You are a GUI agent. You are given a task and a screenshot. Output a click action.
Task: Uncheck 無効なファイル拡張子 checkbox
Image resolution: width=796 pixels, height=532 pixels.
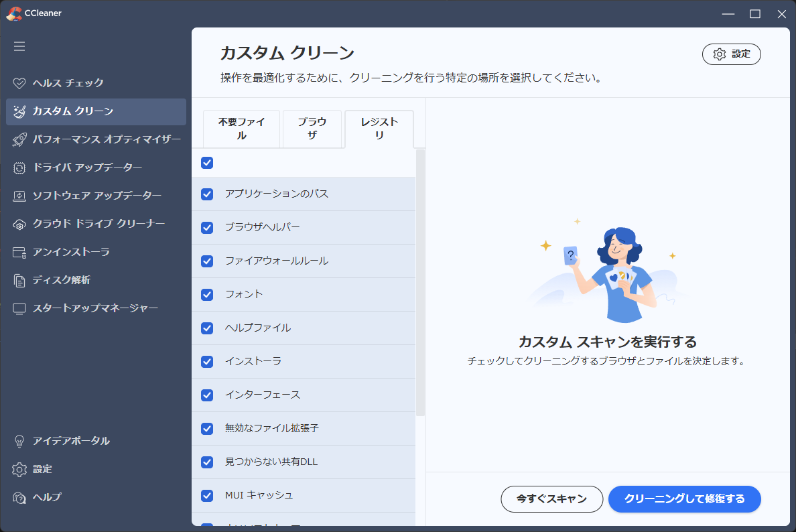click(207, 429)
